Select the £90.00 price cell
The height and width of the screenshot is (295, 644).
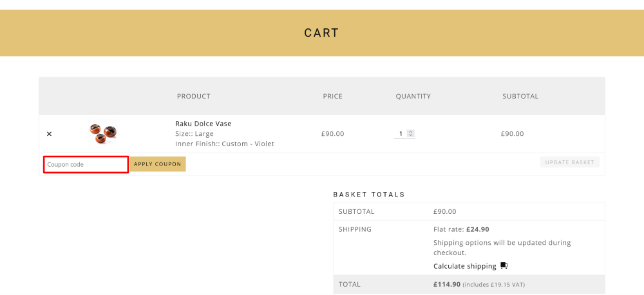(x=333, y=133)
